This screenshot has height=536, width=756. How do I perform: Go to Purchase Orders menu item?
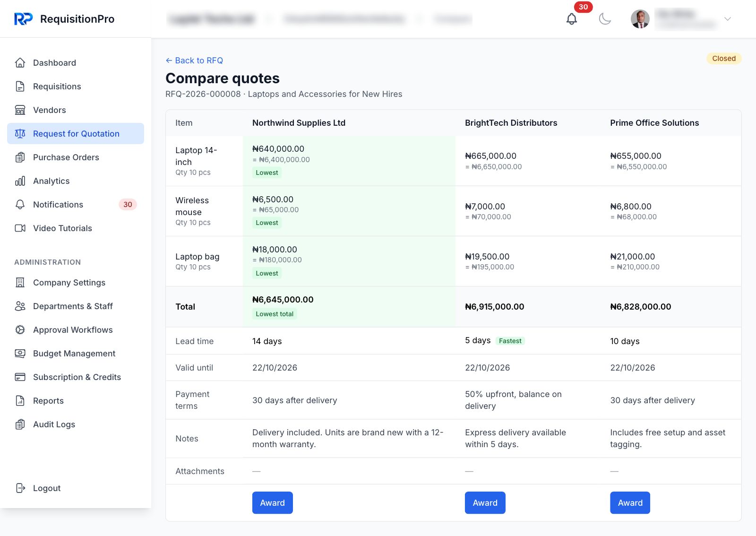coord(76,157)
